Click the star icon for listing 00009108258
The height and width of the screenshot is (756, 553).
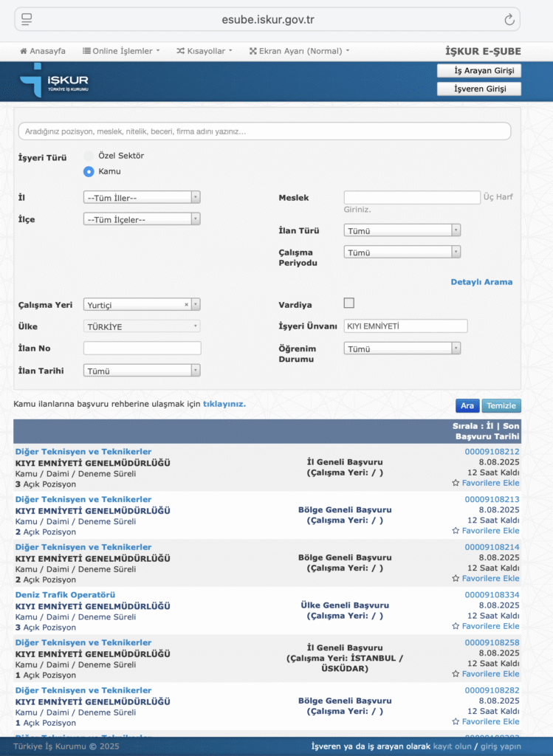click(x=456, y=674)
